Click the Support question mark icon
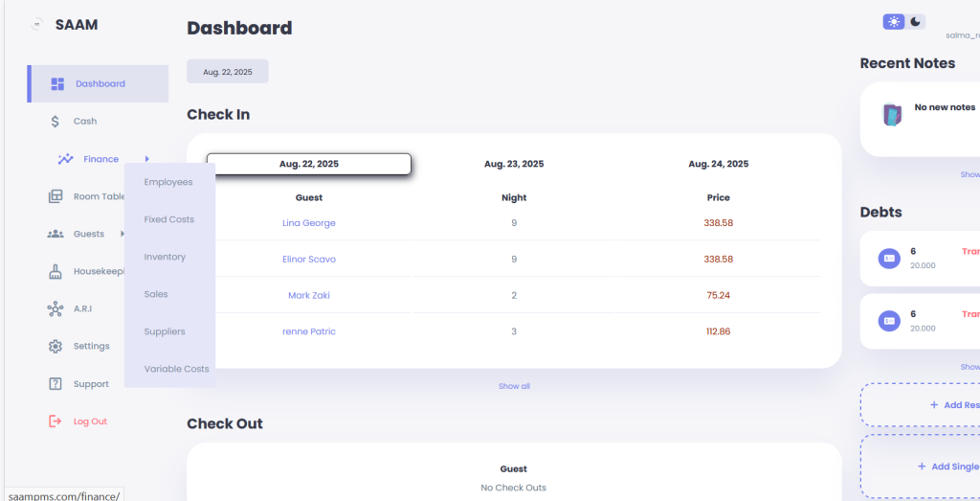The width and height of the screenshot is (980, 501). [55, 384]
